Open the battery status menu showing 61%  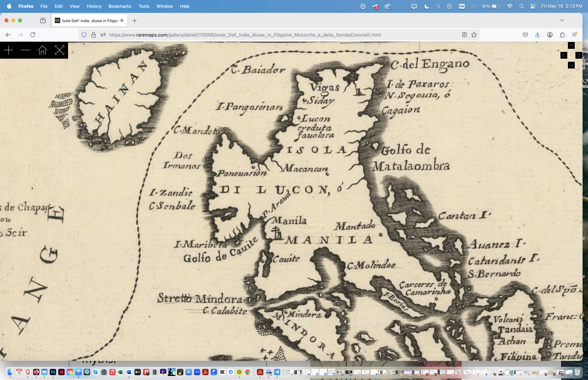491,6
